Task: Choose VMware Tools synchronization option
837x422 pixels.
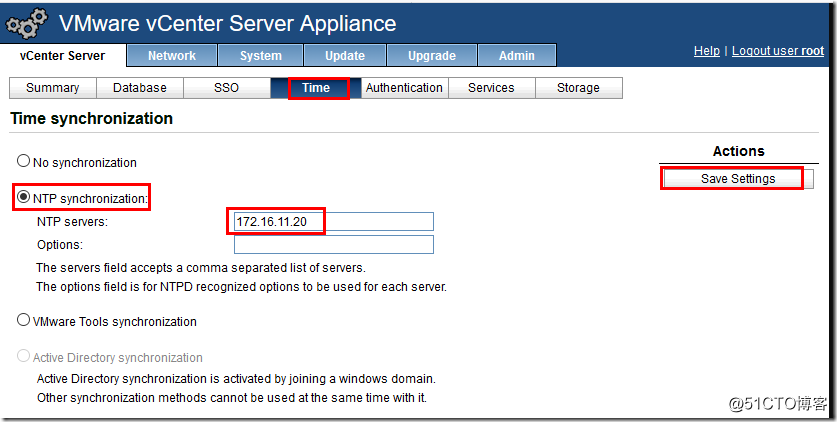Action: tap(23, 320)
